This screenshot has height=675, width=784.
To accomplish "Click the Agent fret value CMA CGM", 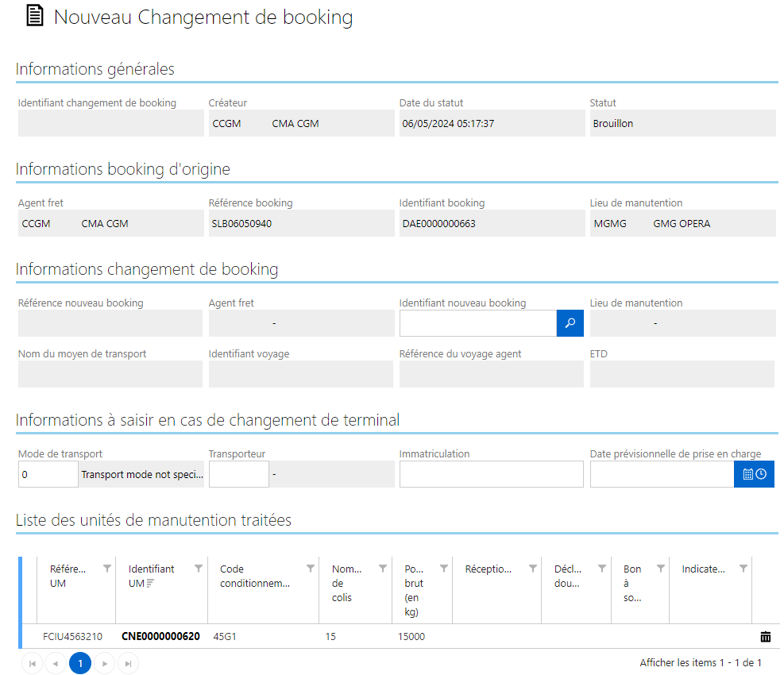I will 105,223.
